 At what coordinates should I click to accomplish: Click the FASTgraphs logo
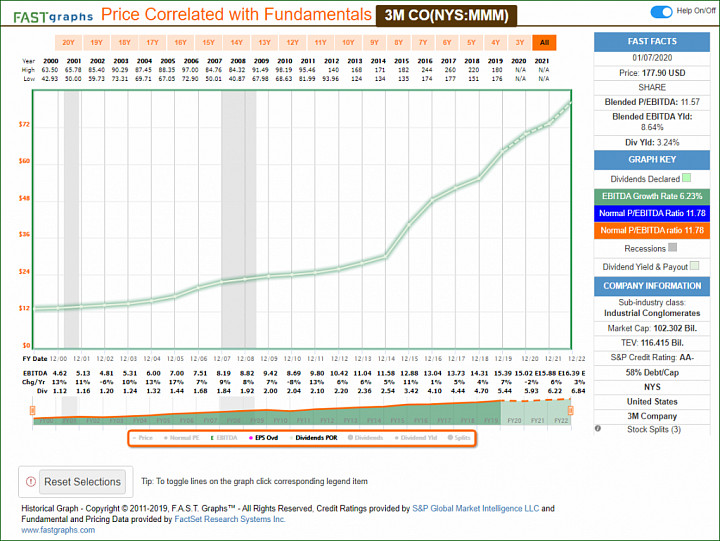(53, 17)
